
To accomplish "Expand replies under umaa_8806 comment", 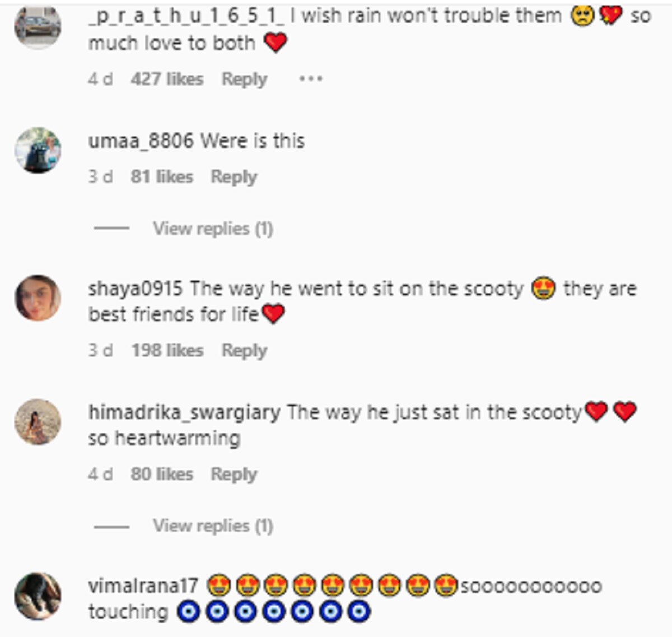I will (213, 229).
